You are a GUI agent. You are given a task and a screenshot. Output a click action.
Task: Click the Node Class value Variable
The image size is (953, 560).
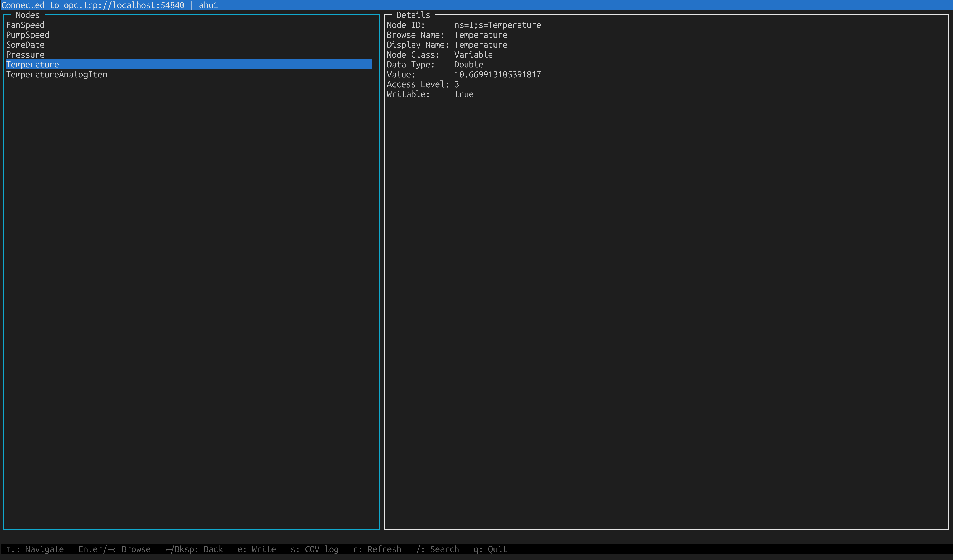coord(473,55)
